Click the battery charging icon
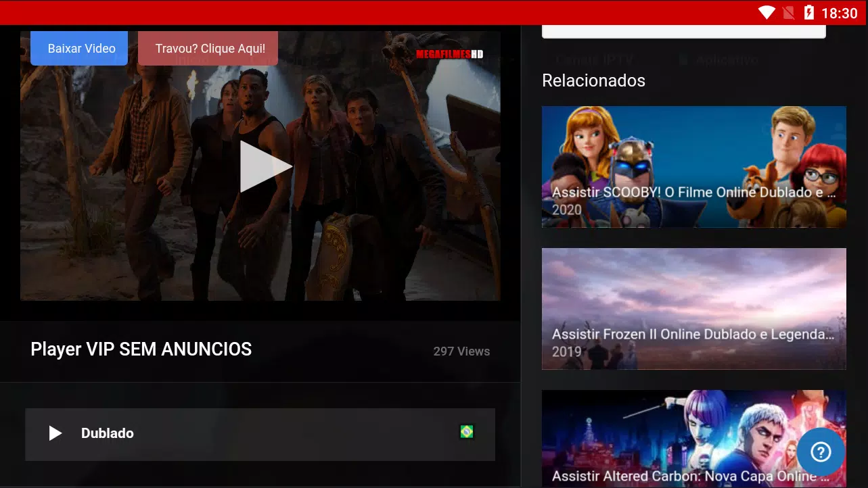Viewport: 868px width, 488px height. pos(808,12)
